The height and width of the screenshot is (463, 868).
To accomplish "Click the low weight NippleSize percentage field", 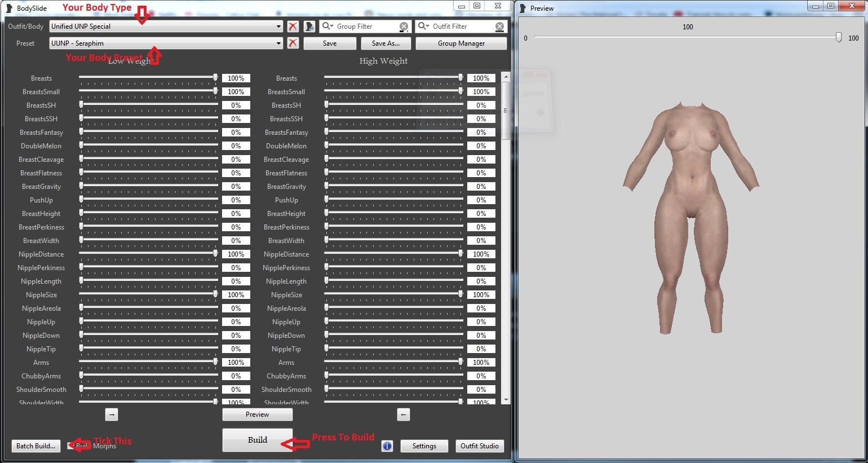I will (x=236, y=295).
